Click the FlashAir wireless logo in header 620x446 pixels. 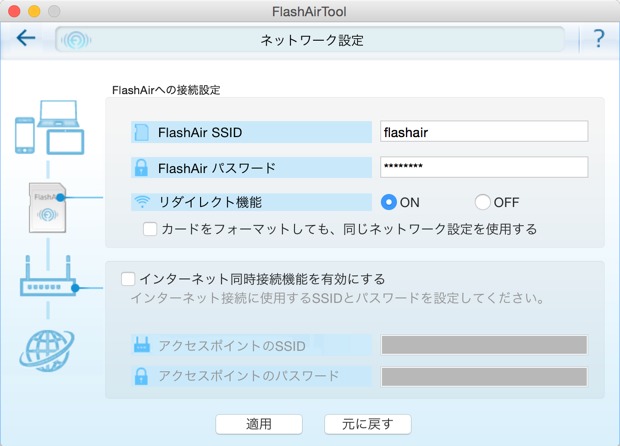[76, 40]
